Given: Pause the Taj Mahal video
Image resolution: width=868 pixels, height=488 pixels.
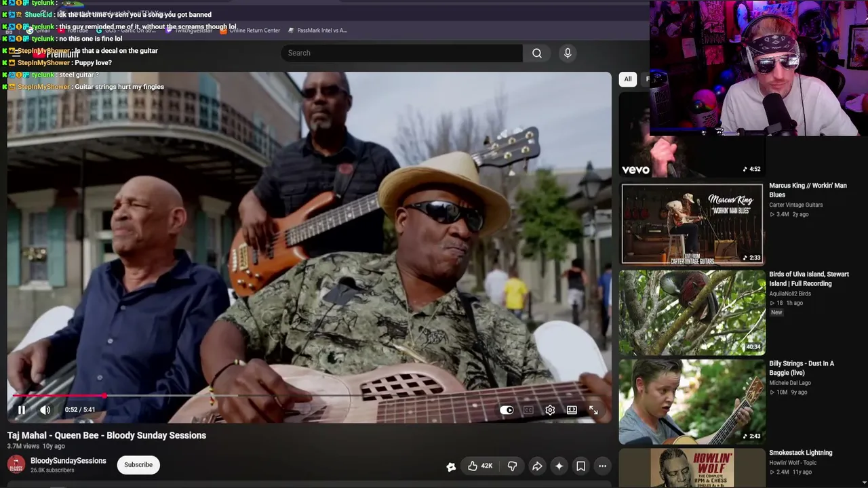Looking at the screenshot, I should pyautogui.click(x=22, y=410).
